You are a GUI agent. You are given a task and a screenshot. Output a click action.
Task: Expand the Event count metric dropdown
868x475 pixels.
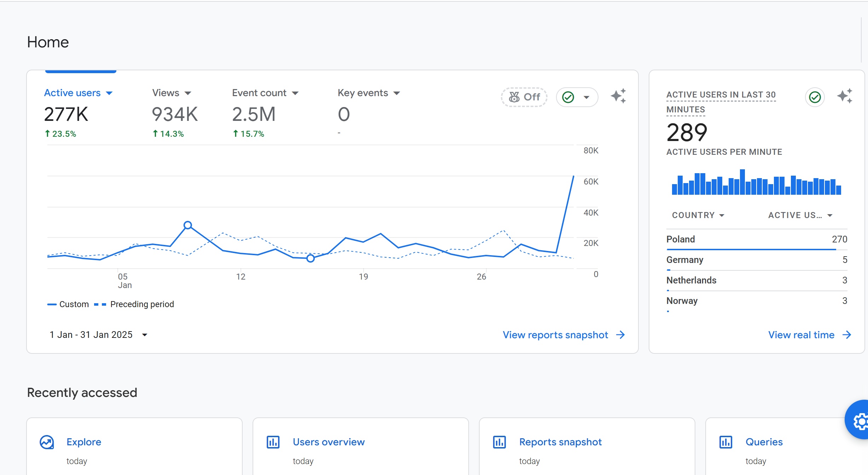tap(265, 93)
